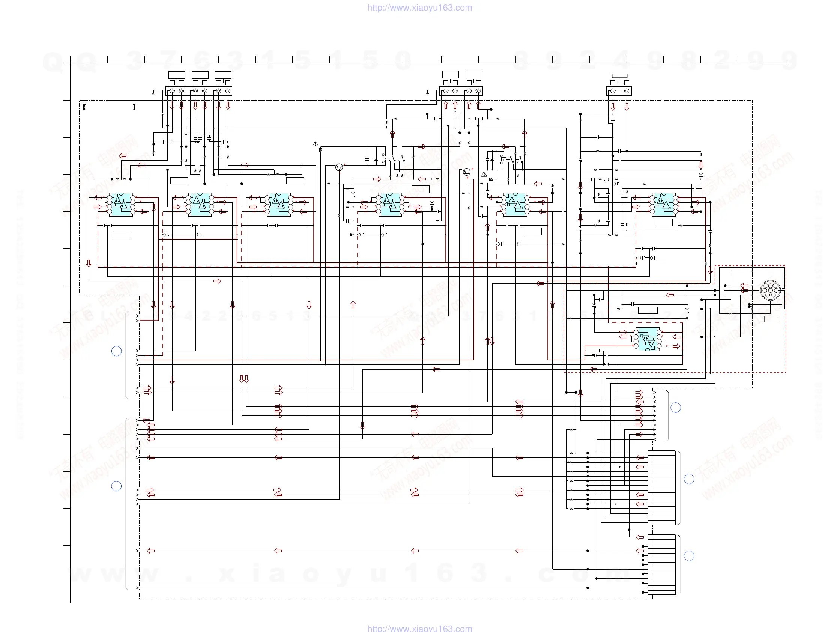Click the upper blue circle on the left side
840x632 pixels.
(117, 351)
